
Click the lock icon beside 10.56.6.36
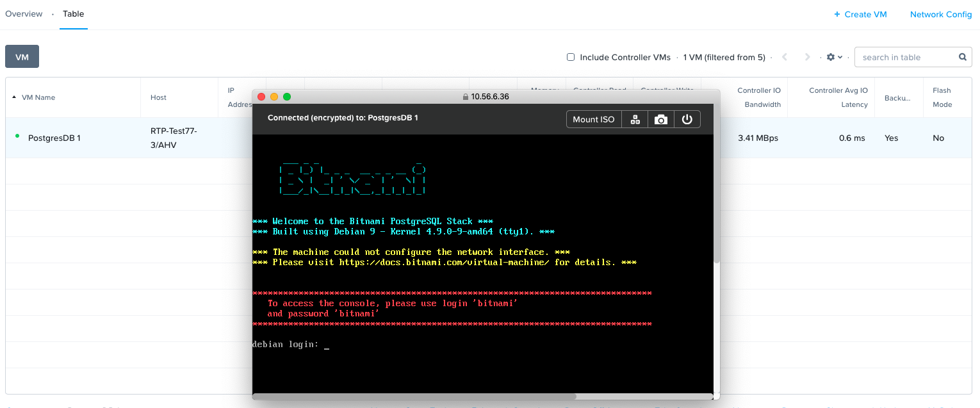[466, 97]
